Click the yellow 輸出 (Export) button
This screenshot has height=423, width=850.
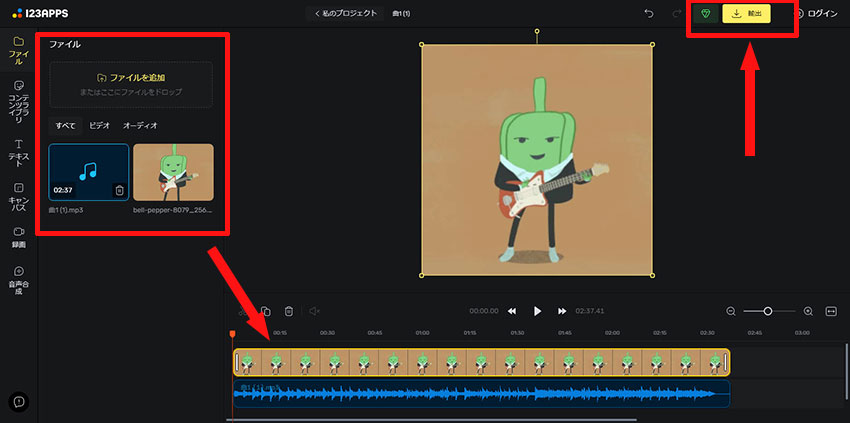tap(746, 14)
